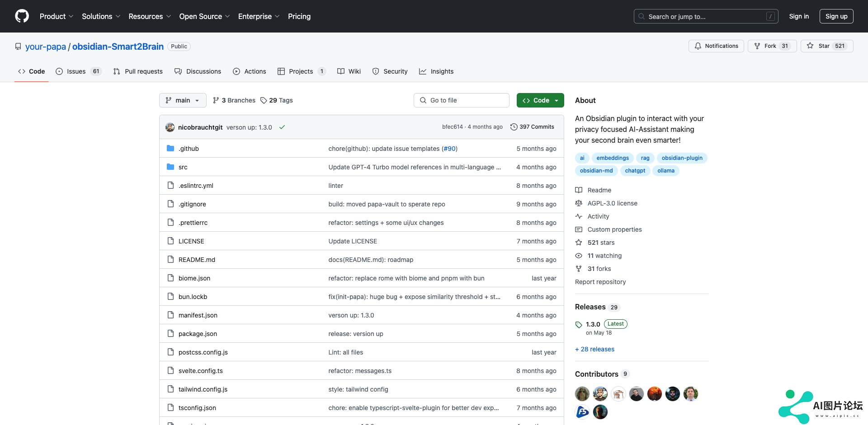Switch to the Issues tab
Viewport: 868px width, 425px height.
(x=79, y=71)
